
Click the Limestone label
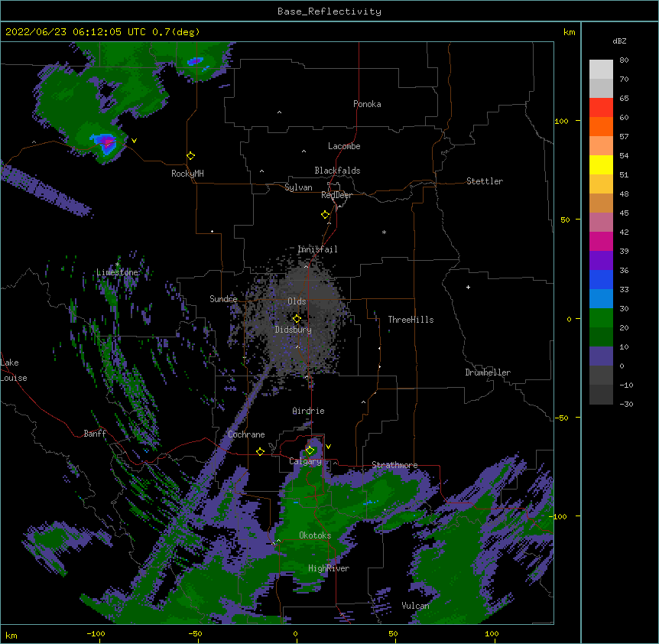pyautogui.click(x=117, y=272)
